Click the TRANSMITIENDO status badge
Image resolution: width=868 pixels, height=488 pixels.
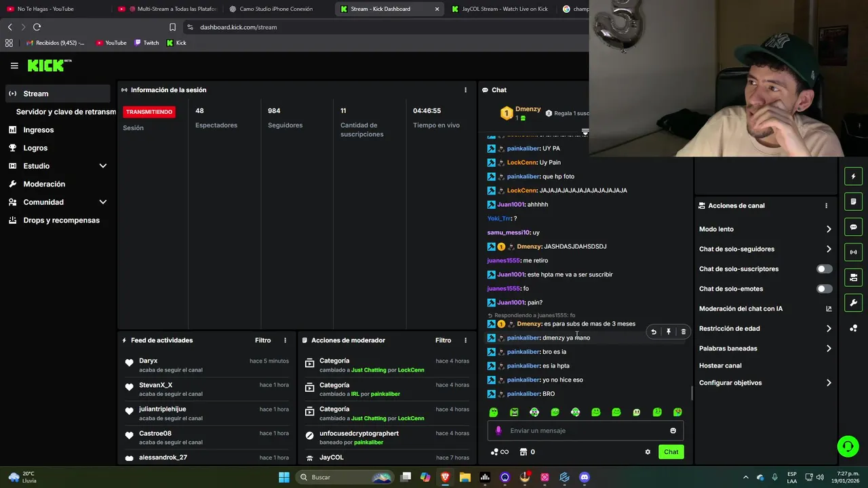click(x=149, y=112)
